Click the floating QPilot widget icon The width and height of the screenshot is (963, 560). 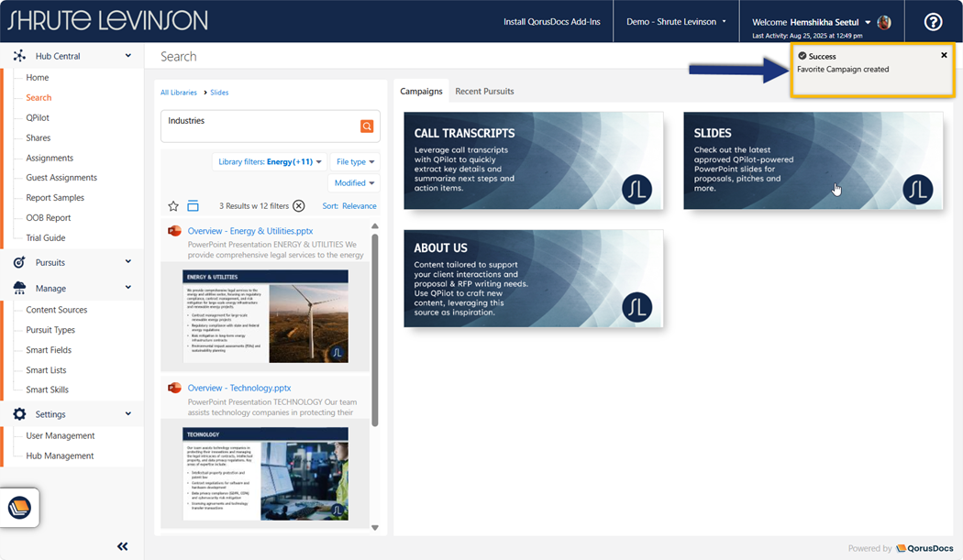coord(19,507)
